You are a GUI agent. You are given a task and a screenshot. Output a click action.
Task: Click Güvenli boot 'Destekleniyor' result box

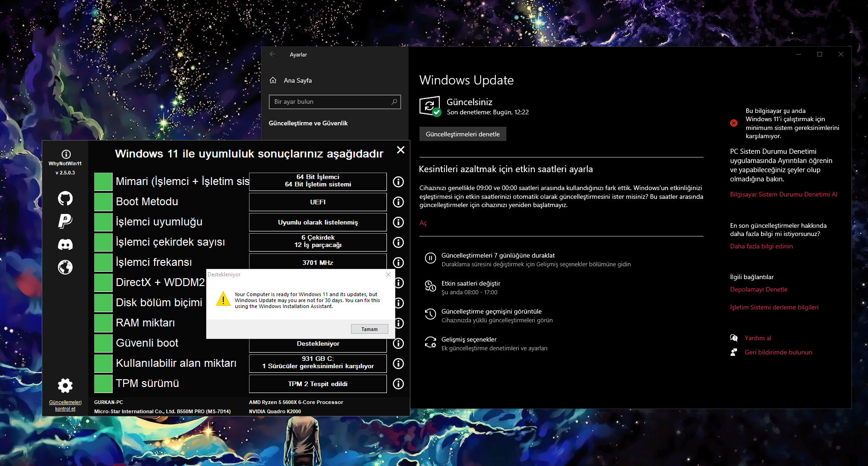pyautogui.click(x=318, y=344)
